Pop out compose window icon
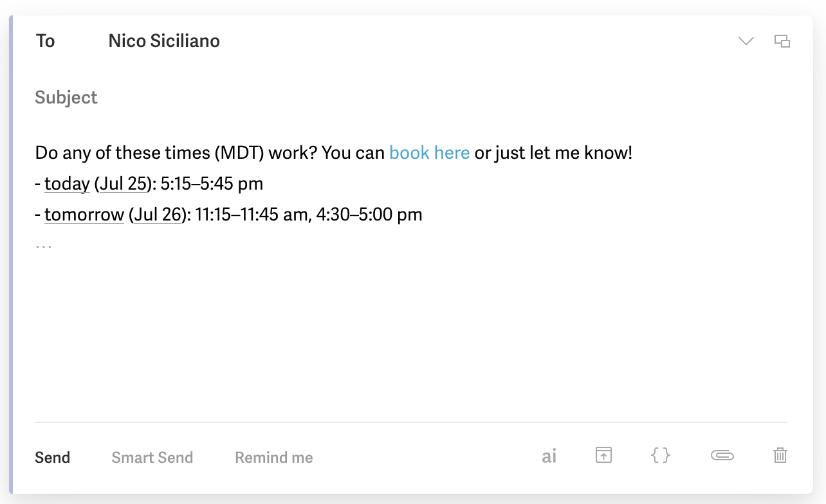The height and width of the screenshot is (504, 826). click(782, 41)
